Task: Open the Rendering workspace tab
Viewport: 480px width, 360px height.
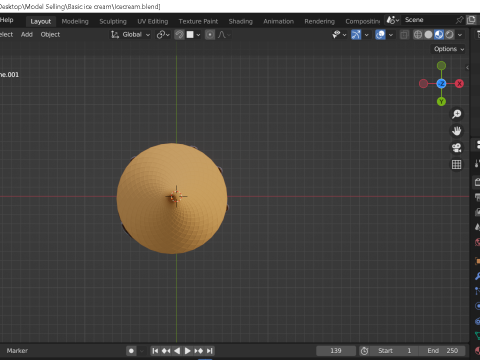Action: tap(319, 21)
